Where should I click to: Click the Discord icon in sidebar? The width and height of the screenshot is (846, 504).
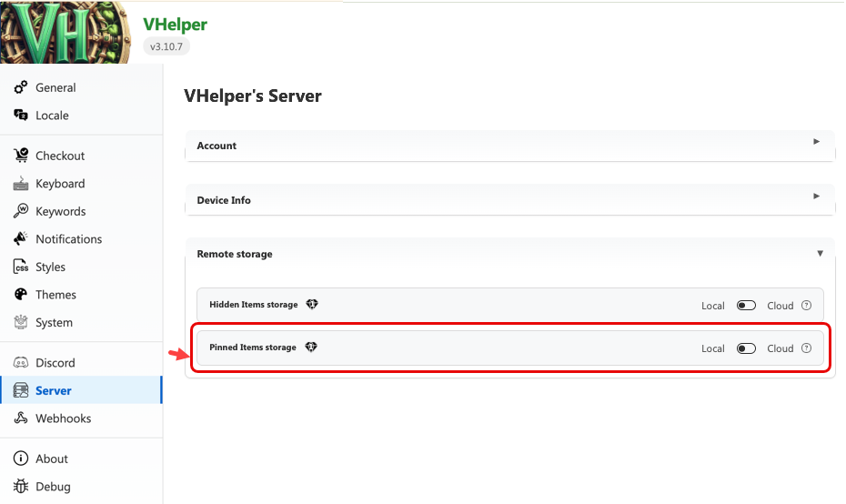coord(20,363)
